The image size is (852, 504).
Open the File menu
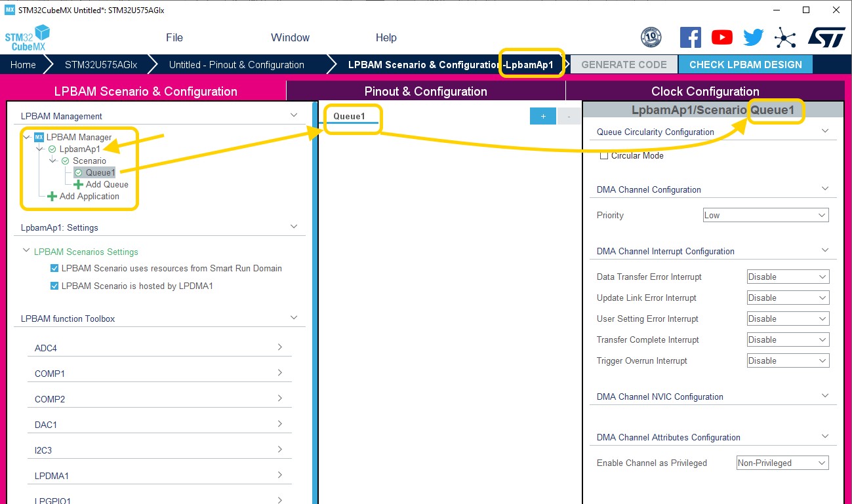(x=174, y=37)
